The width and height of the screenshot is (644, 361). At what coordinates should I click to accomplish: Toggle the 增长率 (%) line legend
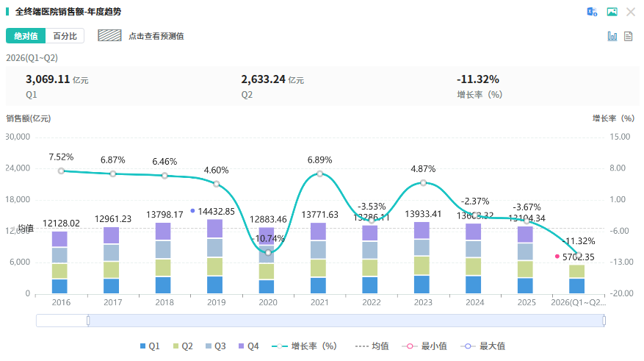click(x=304, y=346)
